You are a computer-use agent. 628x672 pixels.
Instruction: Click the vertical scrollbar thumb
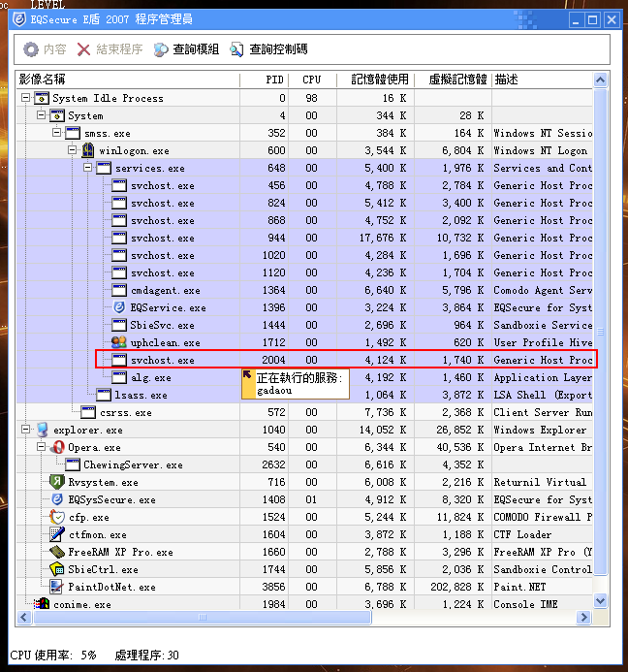tap(601, 332)
